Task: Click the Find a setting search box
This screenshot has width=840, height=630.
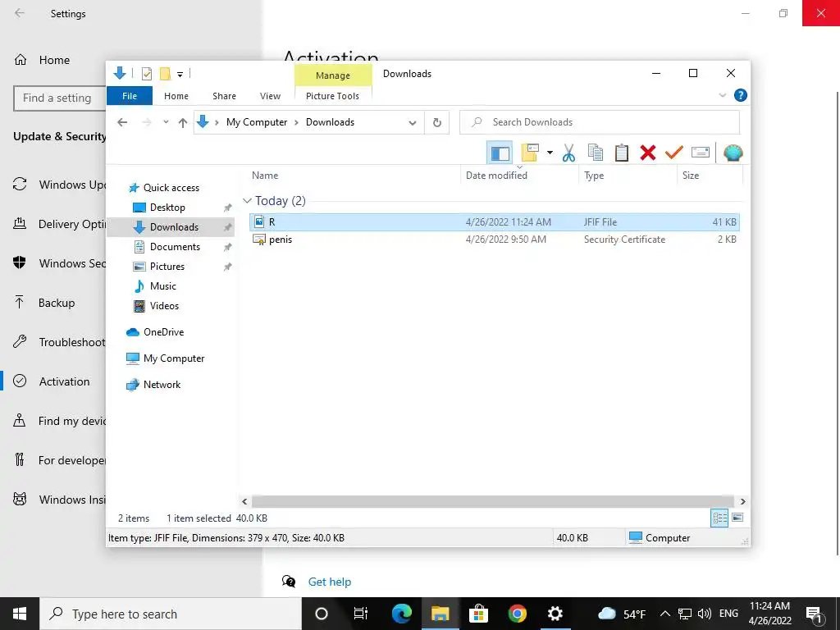Action: click(59, 98)
